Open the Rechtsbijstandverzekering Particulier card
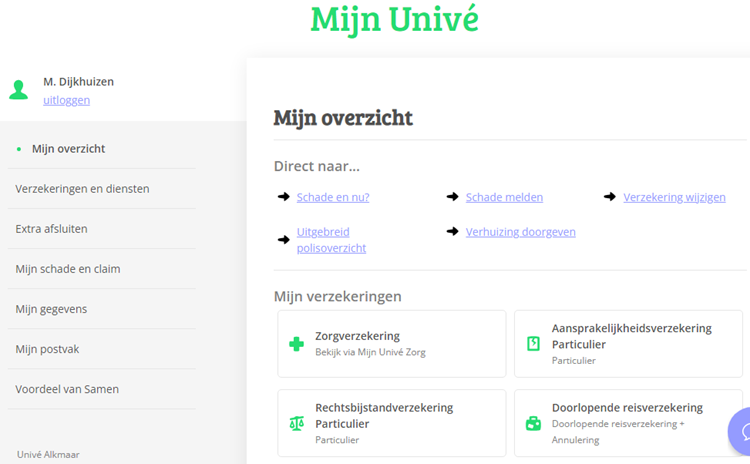 pyautogui.click(x=392, y=423)
